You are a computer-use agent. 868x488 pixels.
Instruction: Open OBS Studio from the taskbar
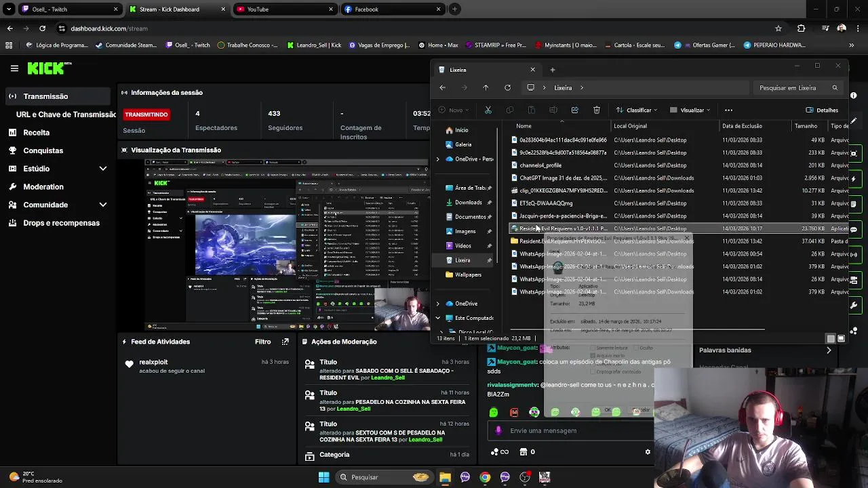pos(525,477)
